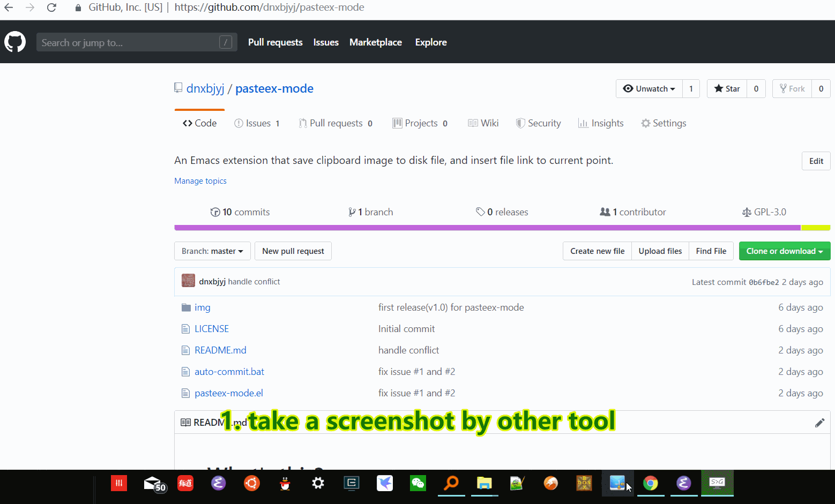
Task: Open WeChat from the taskbar
Action: (x=418, y=483)
